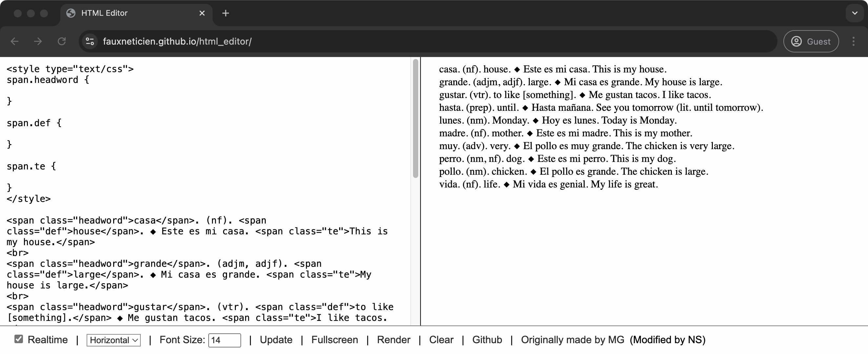Click the Fullscreen button
The width and height of the screenshot is (868, 354).
(x=335, y=340)
